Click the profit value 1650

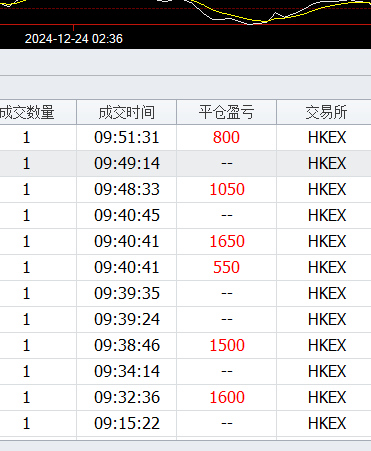pos(227,241)
